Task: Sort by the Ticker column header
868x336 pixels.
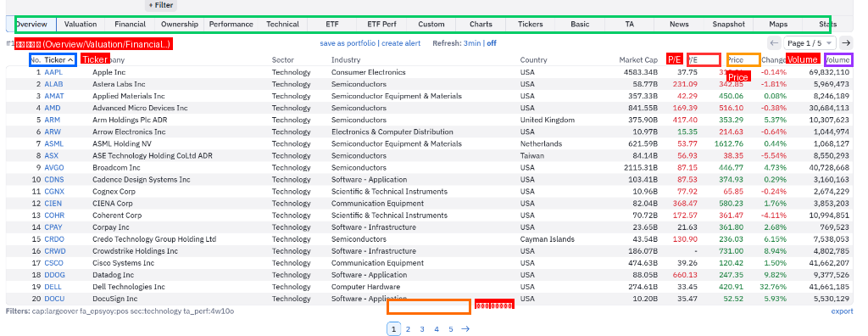Action: point(58,60)
